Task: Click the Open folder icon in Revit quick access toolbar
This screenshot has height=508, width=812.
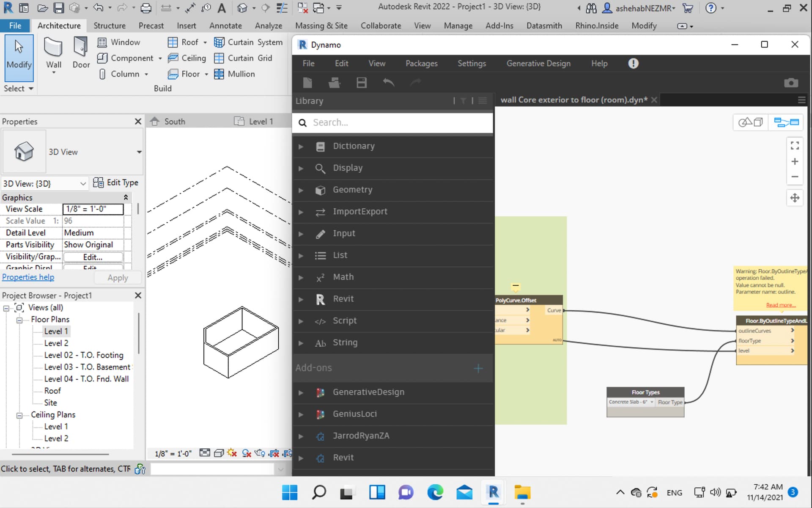Action: point(42,8)
